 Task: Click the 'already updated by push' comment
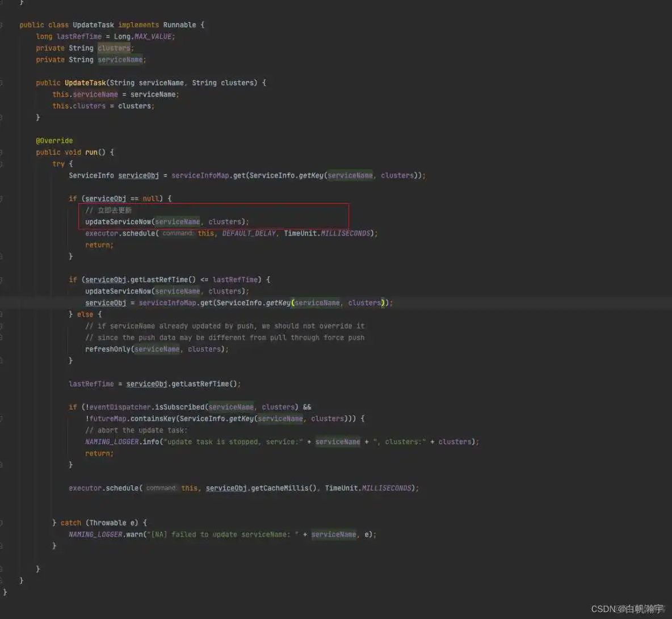click(225, 326)
